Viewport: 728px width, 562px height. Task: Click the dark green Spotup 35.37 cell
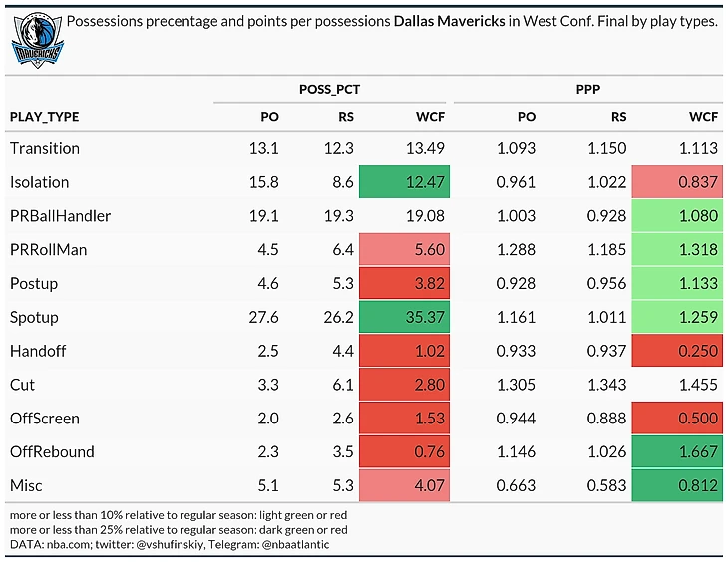(x=404, y=318)
